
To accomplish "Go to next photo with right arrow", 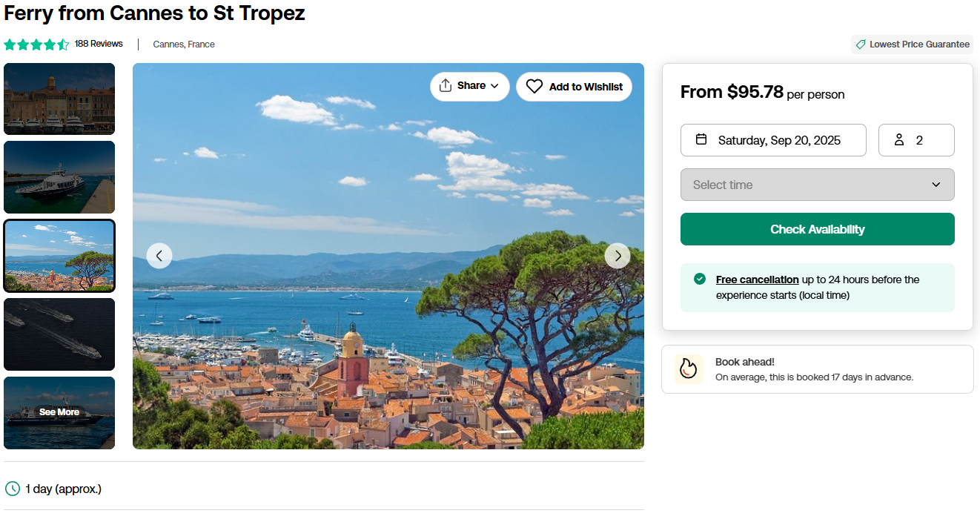I will [x=618, y=256].
